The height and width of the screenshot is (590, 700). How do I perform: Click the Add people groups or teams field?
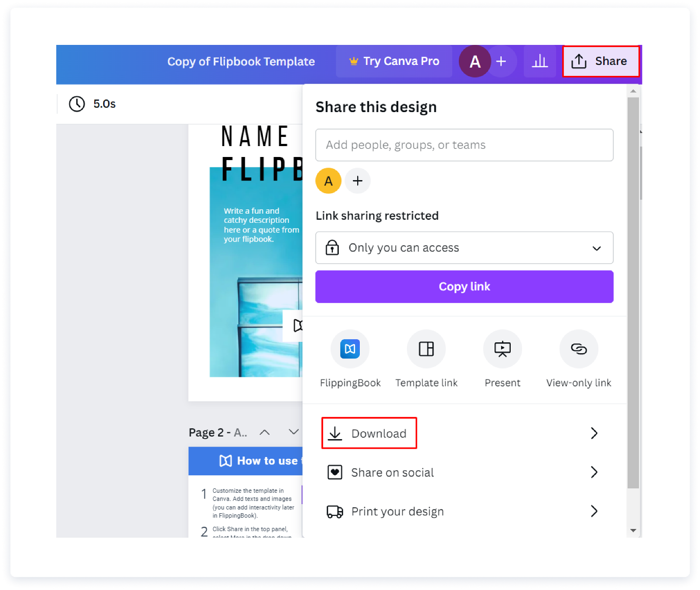464,145
